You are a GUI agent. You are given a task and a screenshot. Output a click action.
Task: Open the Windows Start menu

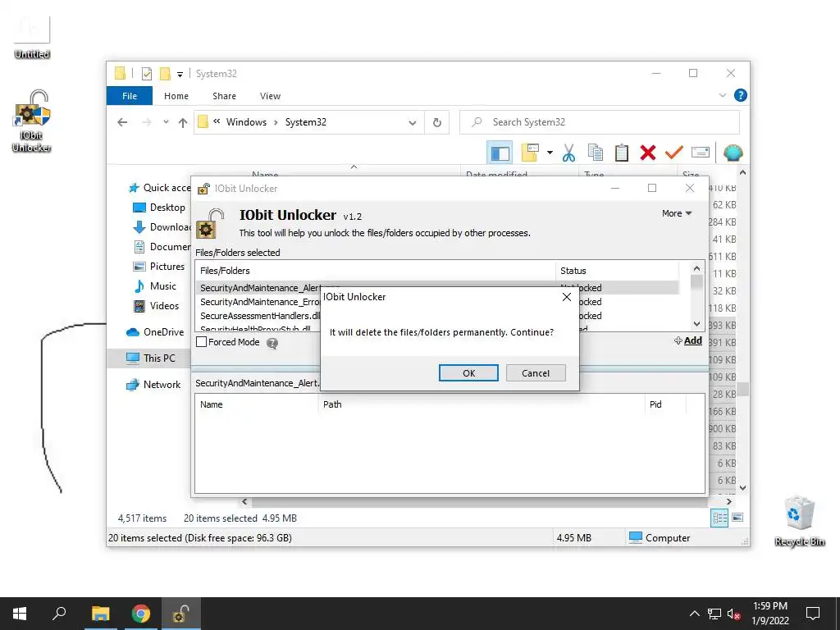(x=20, y=614)
